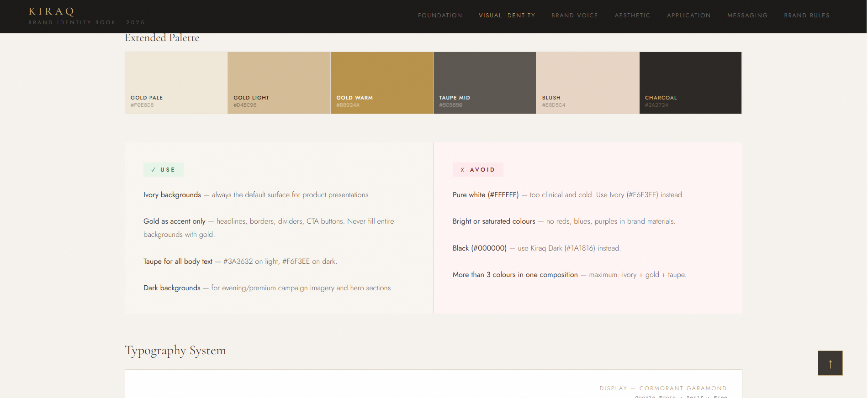
Task: Select the Gold Pale swatch
Action: click(176, 83)
